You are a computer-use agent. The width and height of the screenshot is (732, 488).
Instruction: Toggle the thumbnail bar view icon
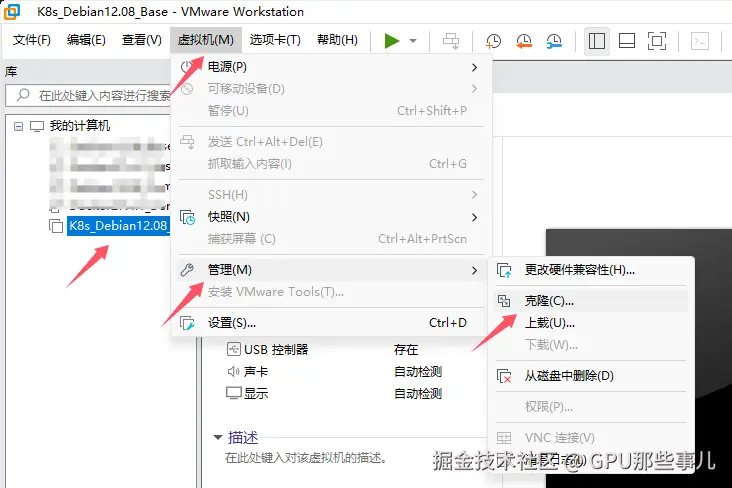[626, 41]
